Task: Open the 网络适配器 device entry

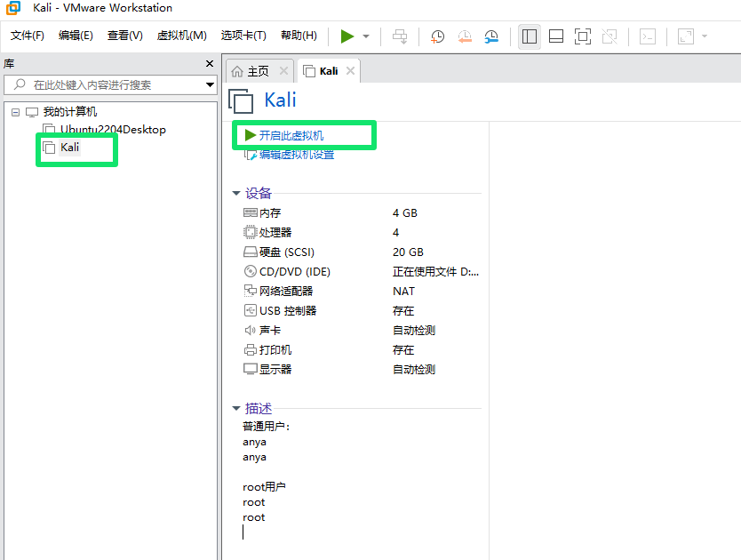Action: (x=285, y=292)
